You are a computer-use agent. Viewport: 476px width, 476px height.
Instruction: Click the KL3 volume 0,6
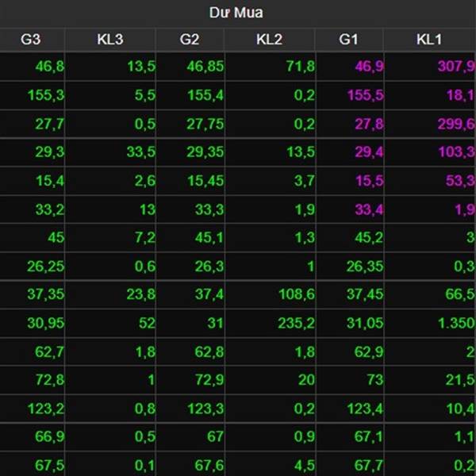[145, 267]
